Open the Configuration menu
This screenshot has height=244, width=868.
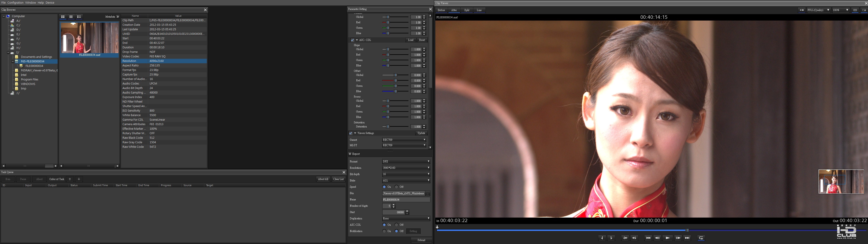tap(16, 3)
